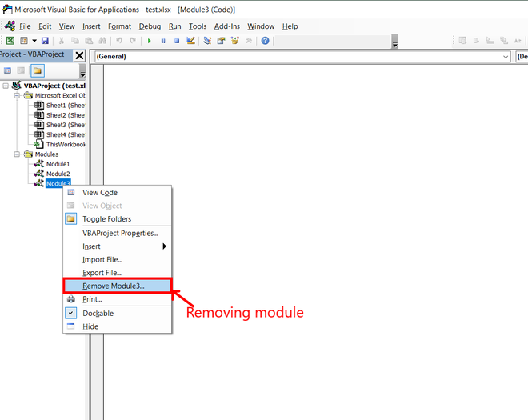Click the Find binoculars icon
Image resolution: width=528 pixels, height=420 pixels.
[x=102, y=41]
